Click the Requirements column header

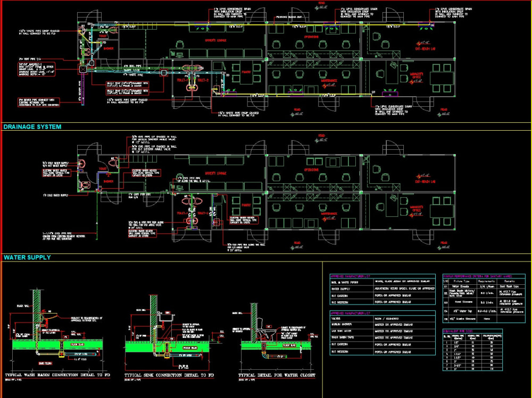487,282
